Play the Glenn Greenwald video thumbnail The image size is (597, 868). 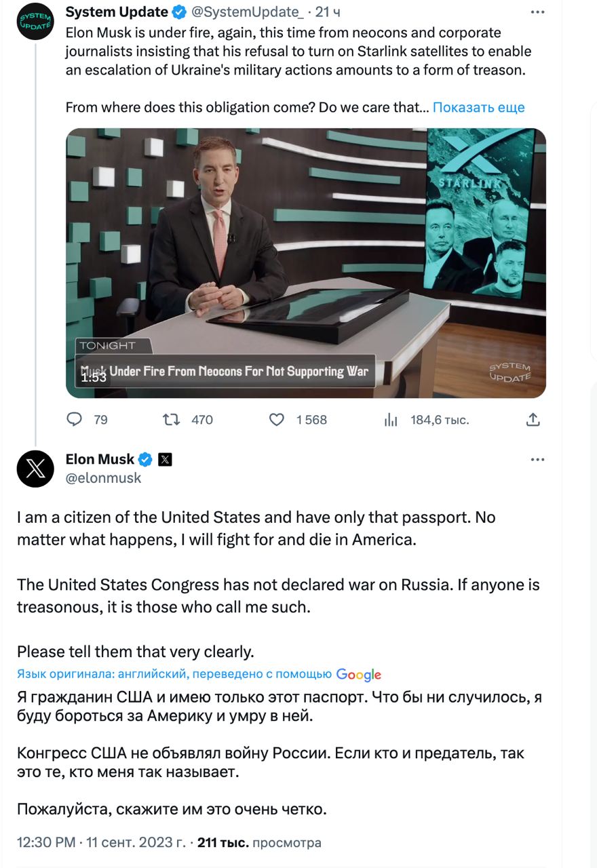point(305,263)
